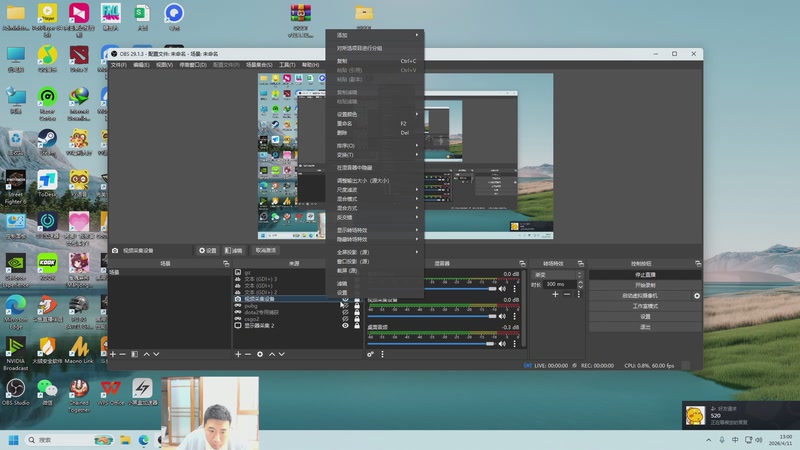Viewport: 800px width, 450px height.
Task: Open 工具(T) menu in OBS menu bar
Action: point(287,65)
